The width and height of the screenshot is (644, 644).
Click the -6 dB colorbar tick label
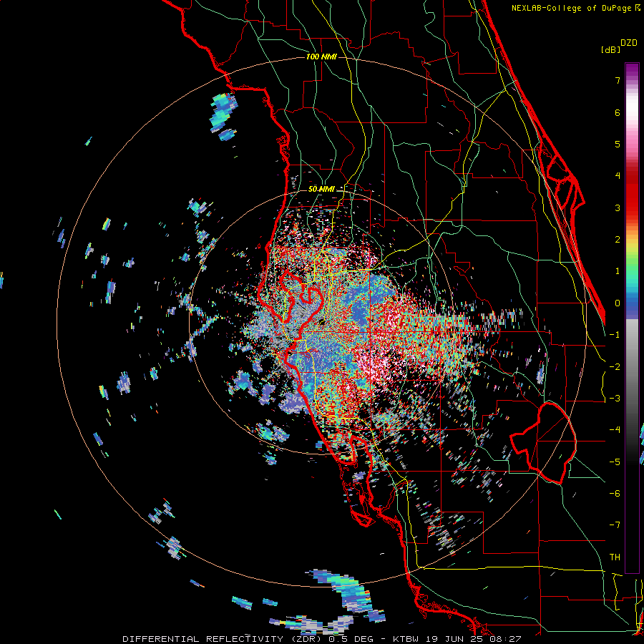point(615,494)
